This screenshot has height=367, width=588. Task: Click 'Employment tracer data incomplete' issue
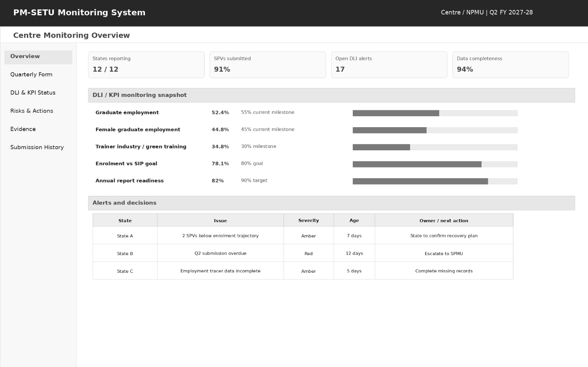[x=220, y=271]
